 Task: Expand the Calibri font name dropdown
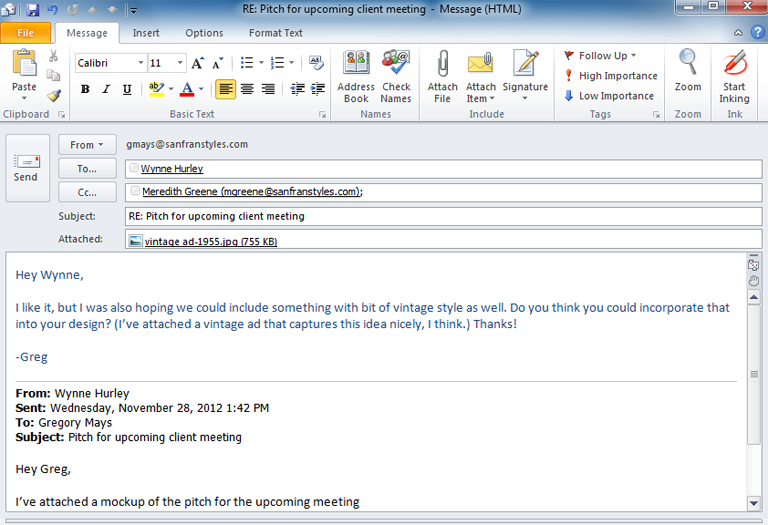click(x=140, y=63)
